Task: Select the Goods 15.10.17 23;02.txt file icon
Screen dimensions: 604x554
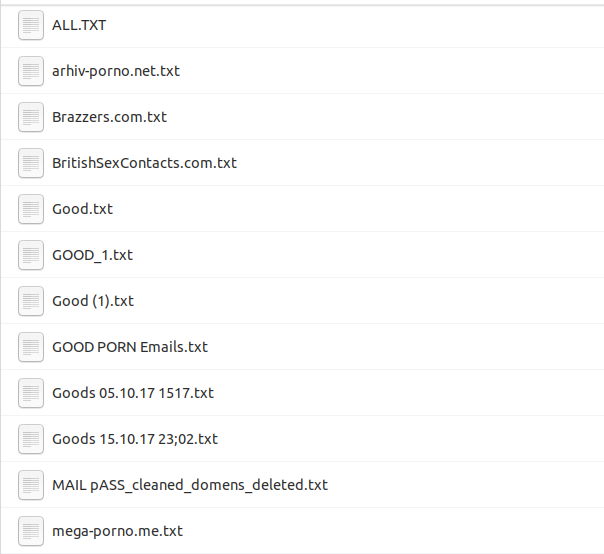Action: 31,439
